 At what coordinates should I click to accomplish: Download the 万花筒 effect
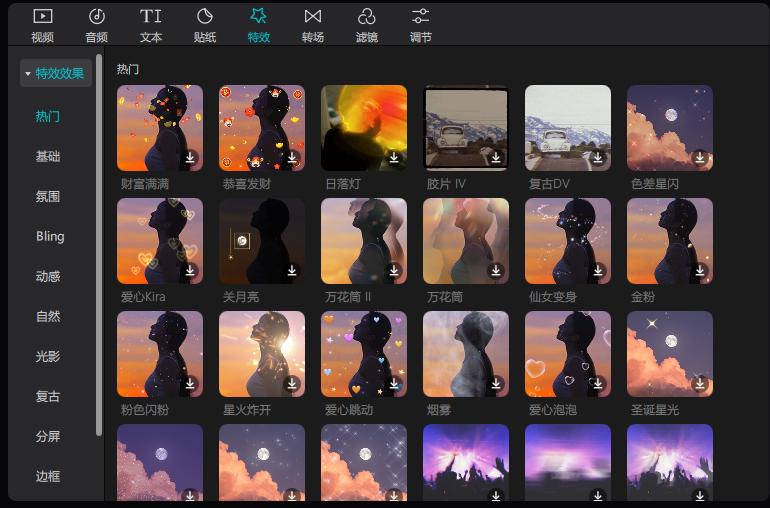point(496,271)
